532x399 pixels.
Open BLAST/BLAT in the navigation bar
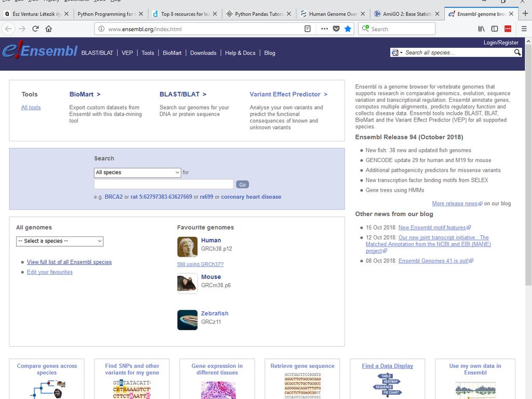click(97, 53)
